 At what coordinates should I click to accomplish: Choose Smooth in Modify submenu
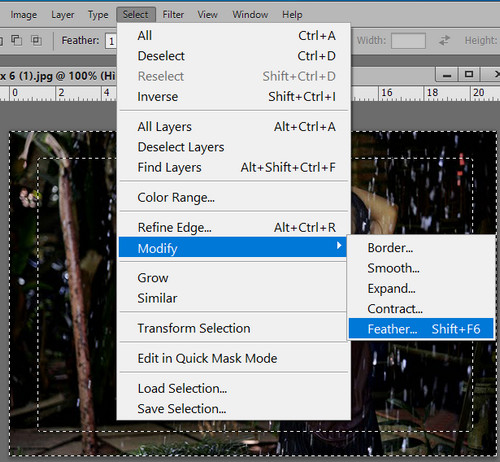(x=421, y=268)
